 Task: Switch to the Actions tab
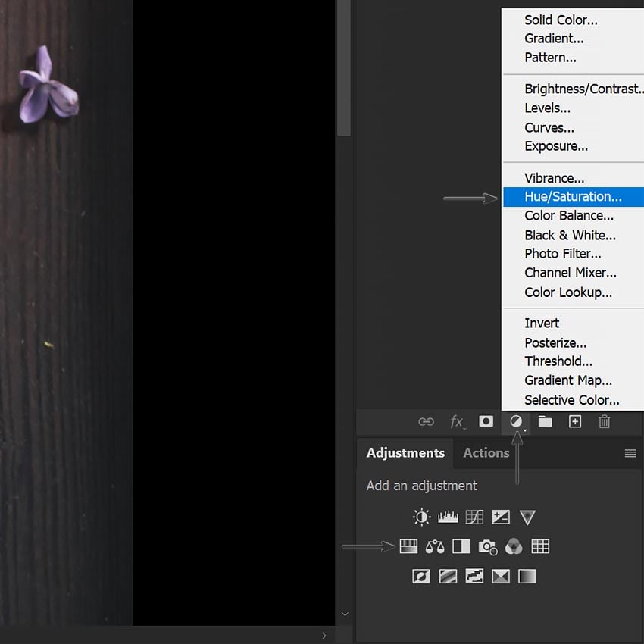click(486, 453)
